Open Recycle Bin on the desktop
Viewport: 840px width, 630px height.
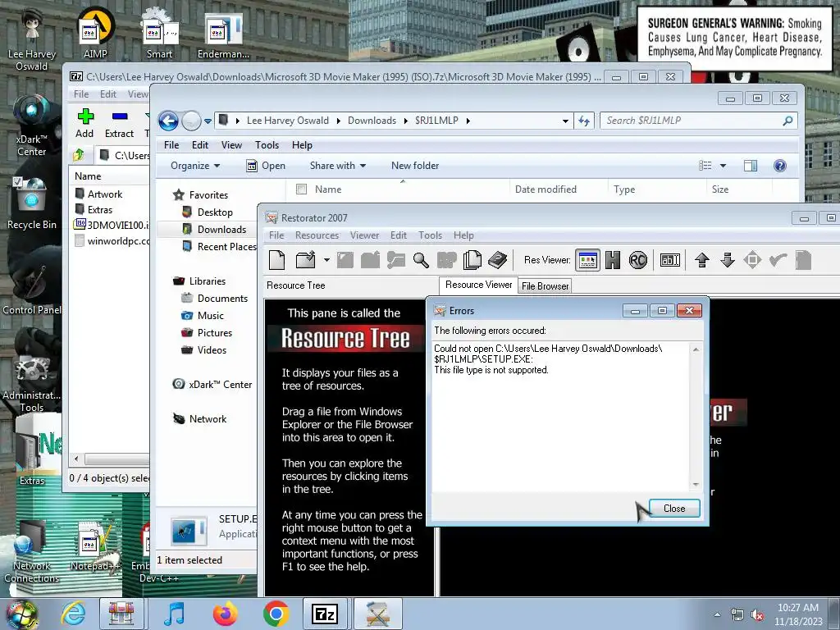point(32,203)
